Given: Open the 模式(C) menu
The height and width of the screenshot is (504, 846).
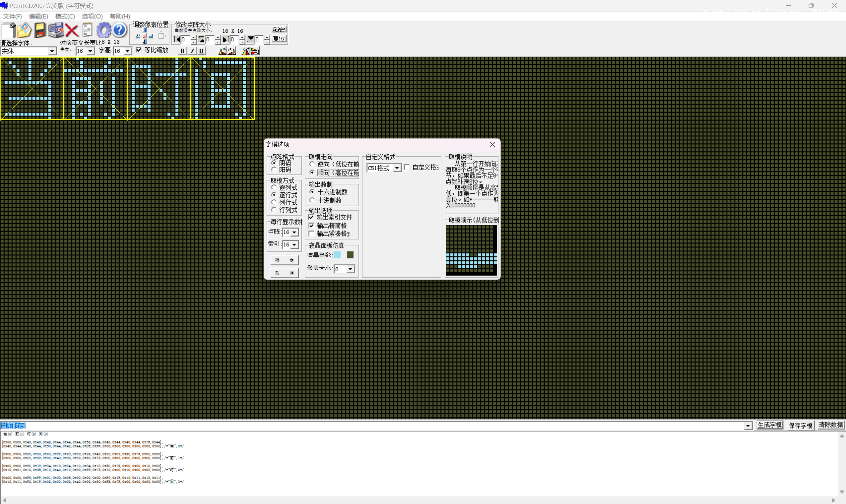Looking at the screenshot, I should (x=65, y=16).
